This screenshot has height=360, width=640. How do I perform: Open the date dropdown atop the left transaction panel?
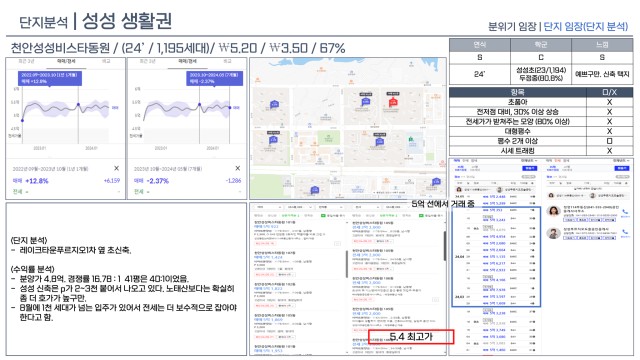529,160
